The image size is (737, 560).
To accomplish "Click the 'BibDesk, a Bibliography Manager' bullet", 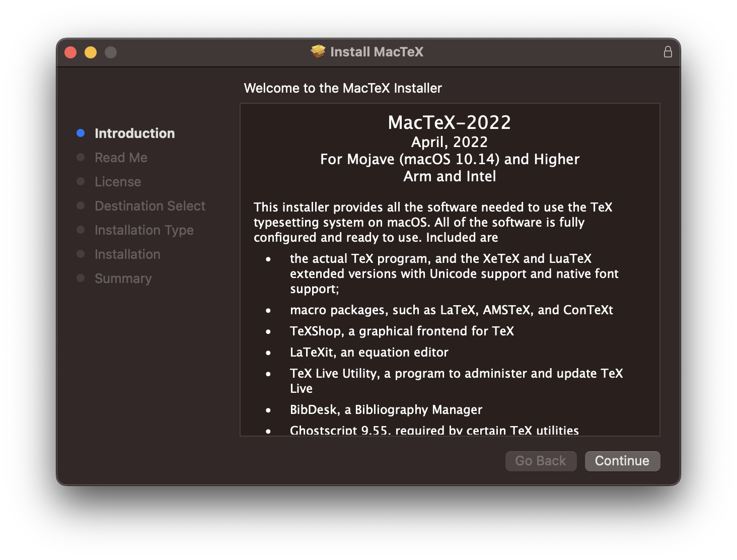I will (386, 409).
